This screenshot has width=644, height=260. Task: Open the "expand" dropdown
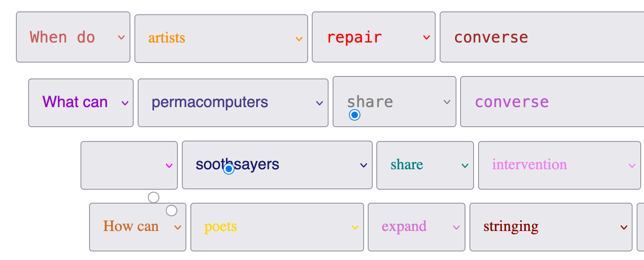(416, 227)
